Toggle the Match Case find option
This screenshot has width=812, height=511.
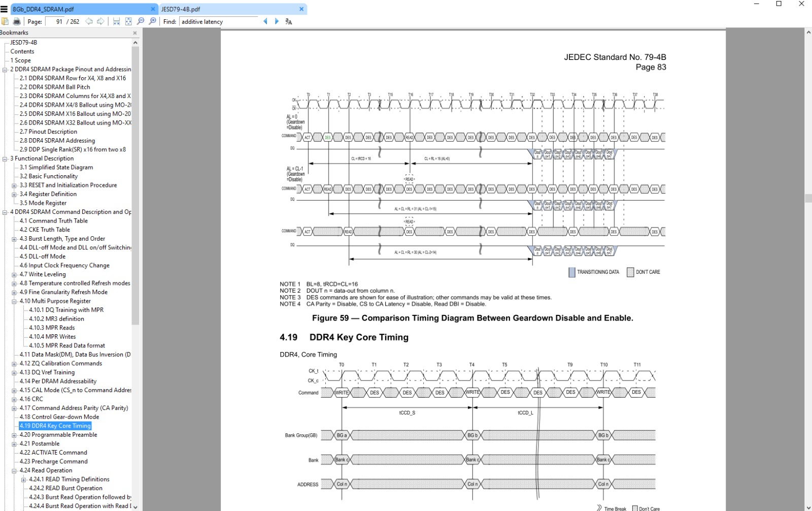coord(289,21)
